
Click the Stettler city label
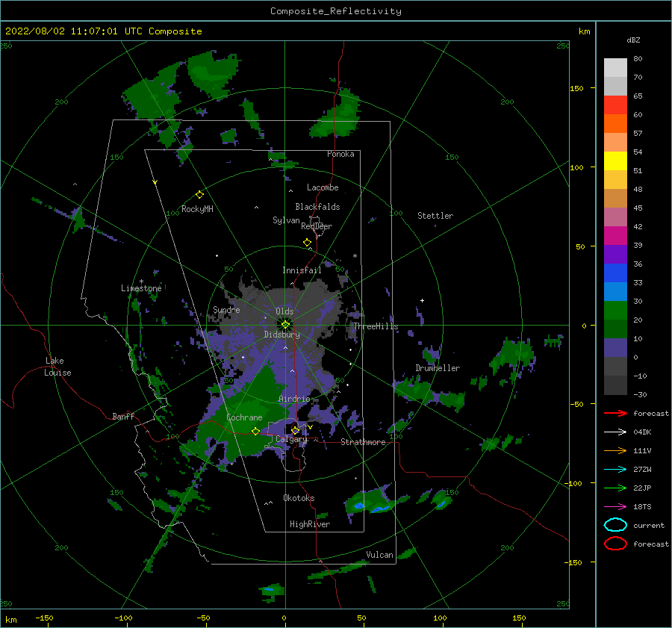point(435,216)
